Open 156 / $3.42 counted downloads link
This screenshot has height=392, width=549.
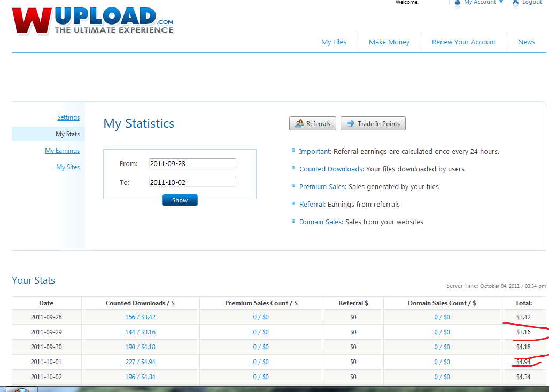[x=141, y=317]
